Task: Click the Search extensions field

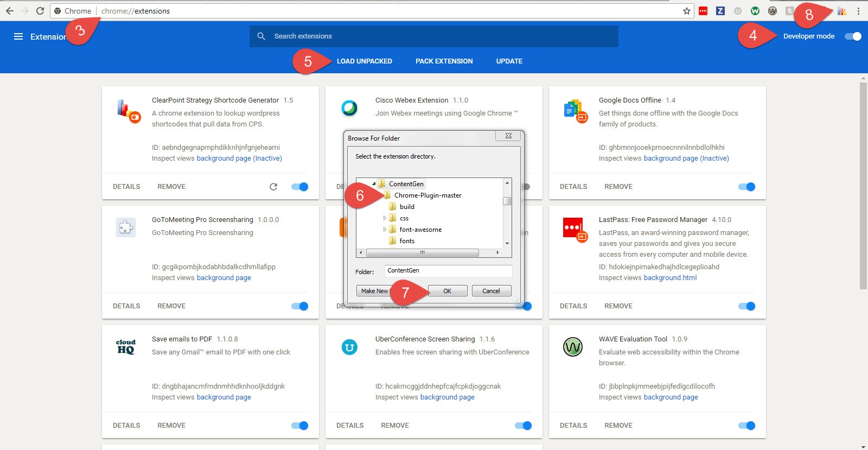Action: (x=434, y=36)
